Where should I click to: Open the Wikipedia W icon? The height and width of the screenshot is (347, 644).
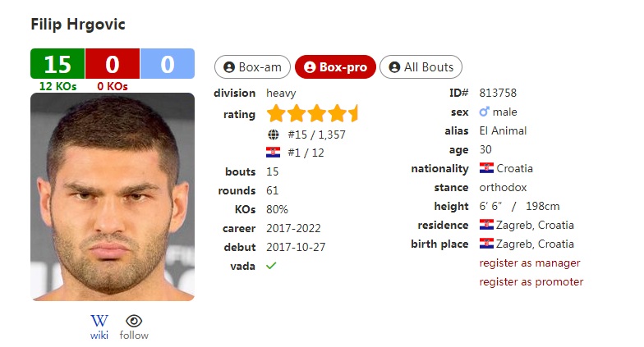coord(99,321)
